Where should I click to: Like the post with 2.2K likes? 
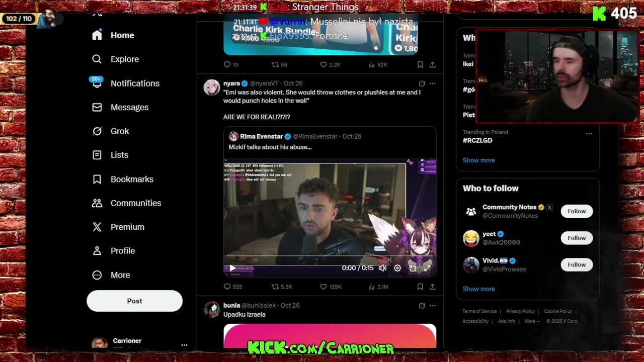tap(331, 64)
